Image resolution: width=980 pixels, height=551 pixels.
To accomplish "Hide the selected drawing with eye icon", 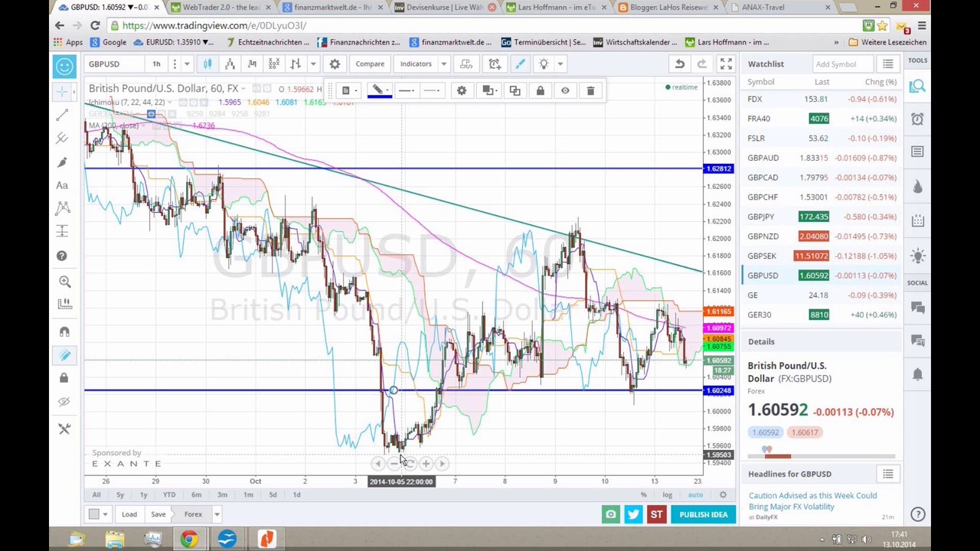I will 565,91.
